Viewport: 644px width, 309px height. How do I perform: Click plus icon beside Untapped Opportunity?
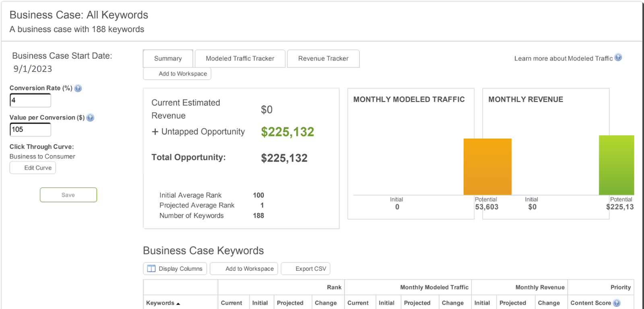click(x=155, y=132)
